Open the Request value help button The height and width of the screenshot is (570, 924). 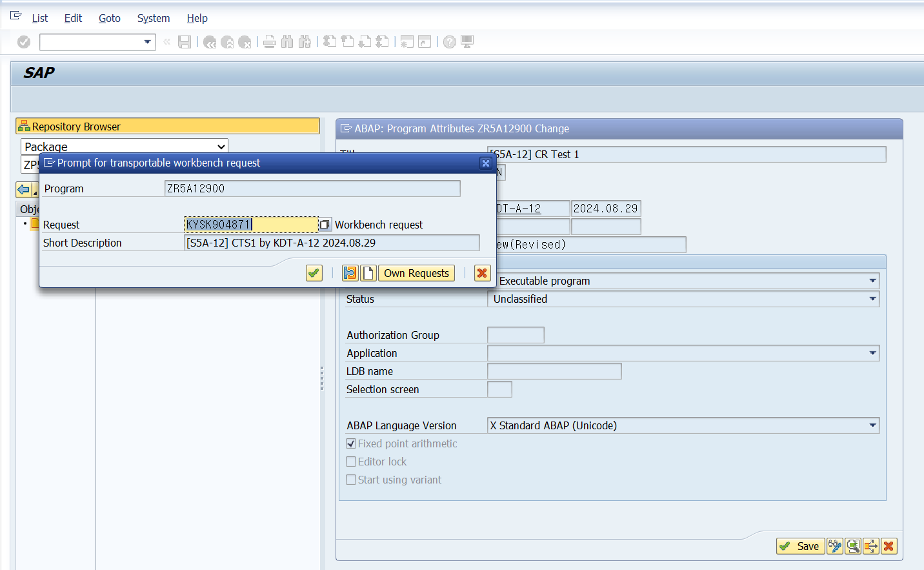tap(325, 225)
